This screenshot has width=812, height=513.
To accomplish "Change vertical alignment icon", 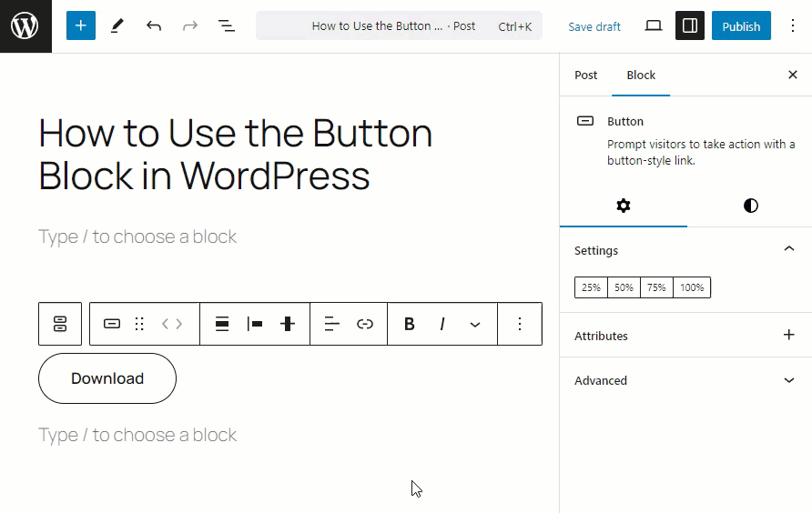I will pos(288,324).
